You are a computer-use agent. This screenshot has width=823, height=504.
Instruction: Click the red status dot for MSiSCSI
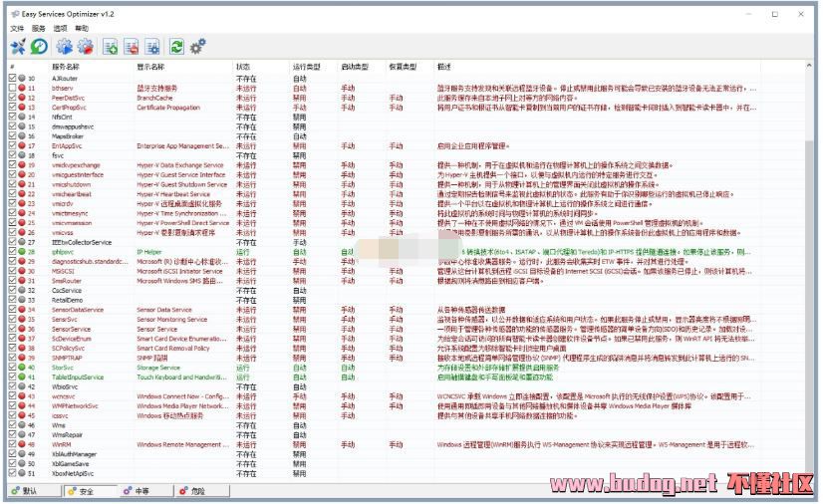(22, 271)
